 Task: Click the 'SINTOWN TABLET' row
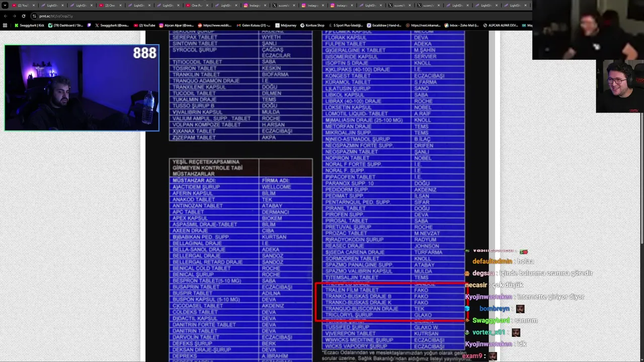pyautogui.click(x=240, y=43)
